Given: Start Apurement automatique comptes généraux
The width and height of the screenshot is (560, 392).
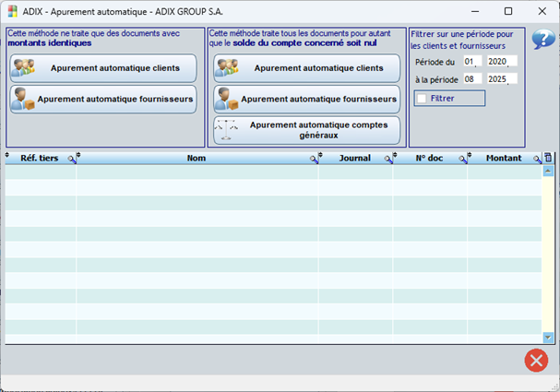Looking at the screenshot, I should (x=307, y=130).
